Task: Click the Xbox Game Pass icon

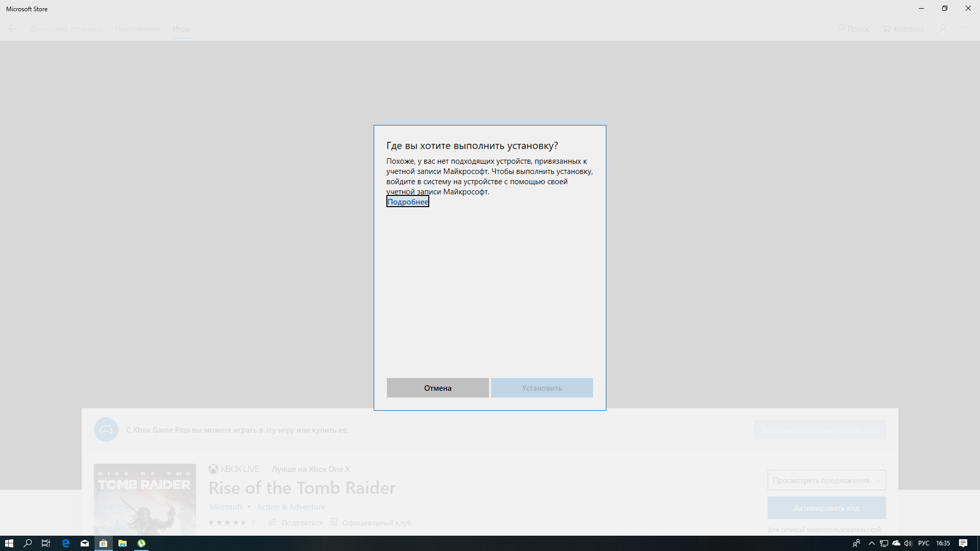Action: point(106,430)
